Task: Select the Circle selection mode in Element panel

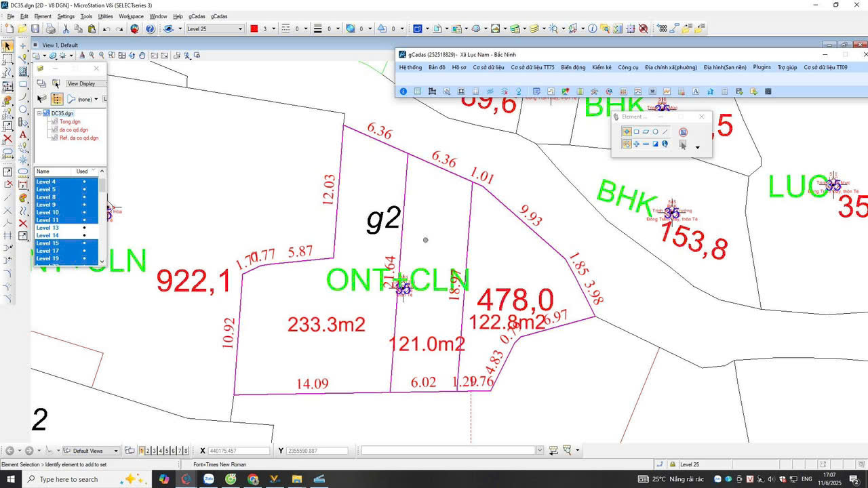Action: (655, 131)
